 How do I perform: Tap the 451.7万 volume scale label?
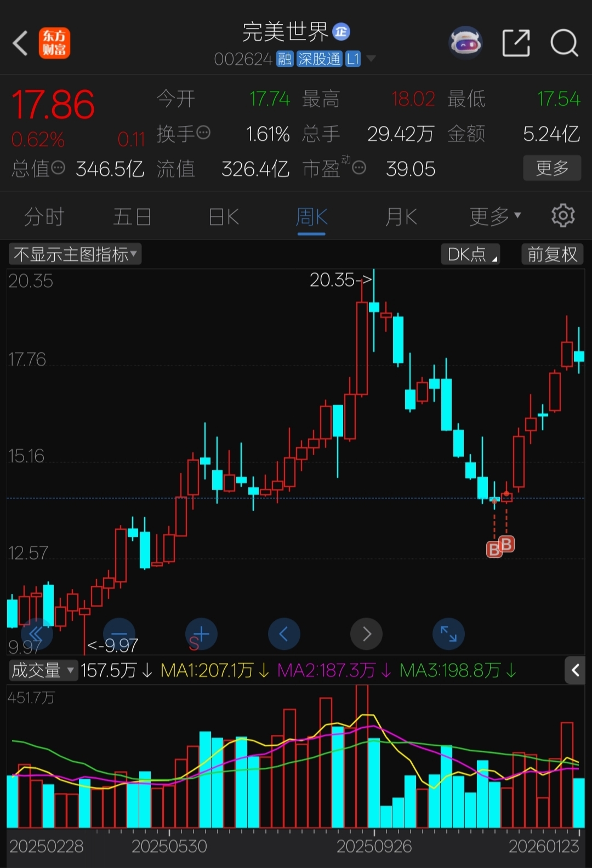31,698
